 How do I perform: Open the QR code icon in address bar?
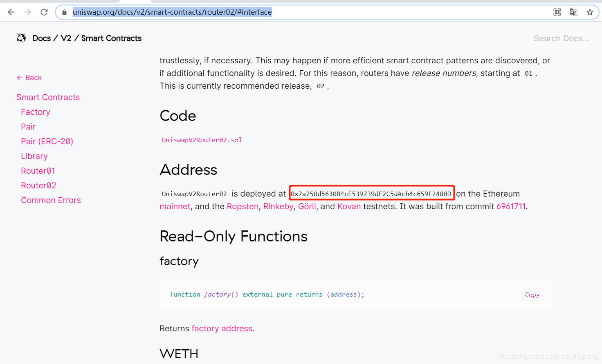coord(557,12)
